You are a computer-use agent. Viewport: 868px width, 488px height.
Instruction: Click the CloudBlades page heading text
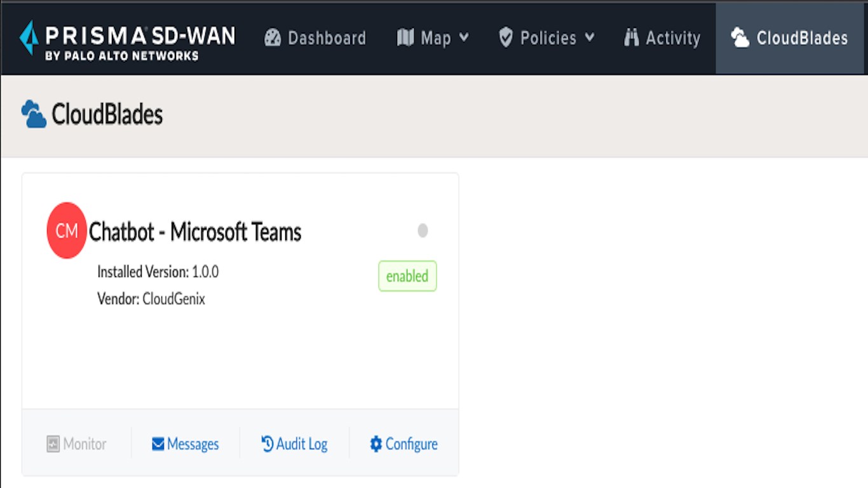pyautogui.click(x=107, y=115)
